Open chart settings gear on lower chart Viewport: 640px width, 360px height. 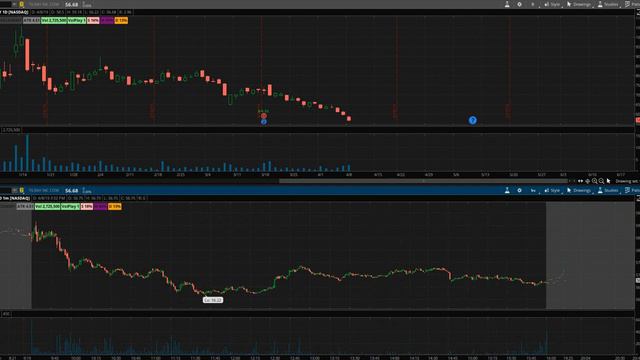click(519, 190)
